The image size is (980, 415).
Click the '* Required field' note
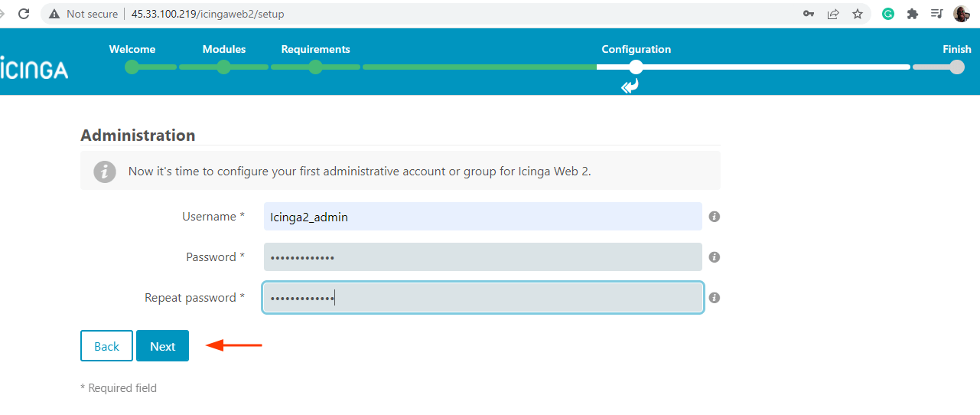coord(119,388)
